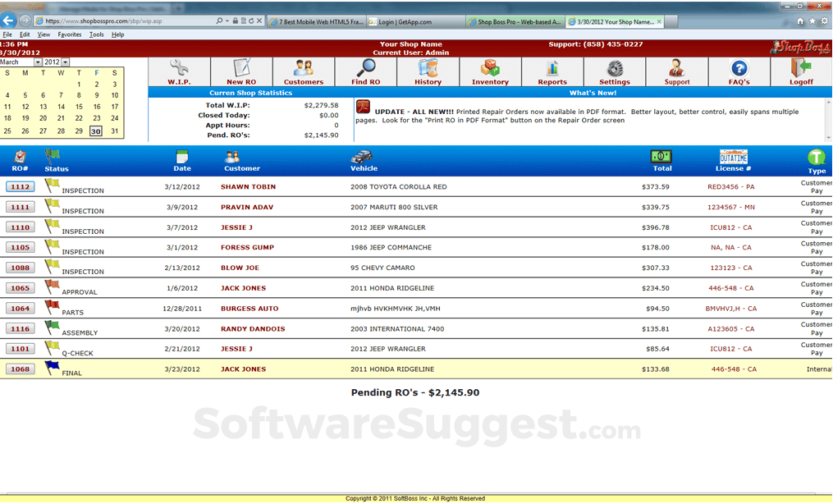833x504 pixels.
Task: Open Settings using the gear icon
Action: pyautogui.click(x=615, y=66)
